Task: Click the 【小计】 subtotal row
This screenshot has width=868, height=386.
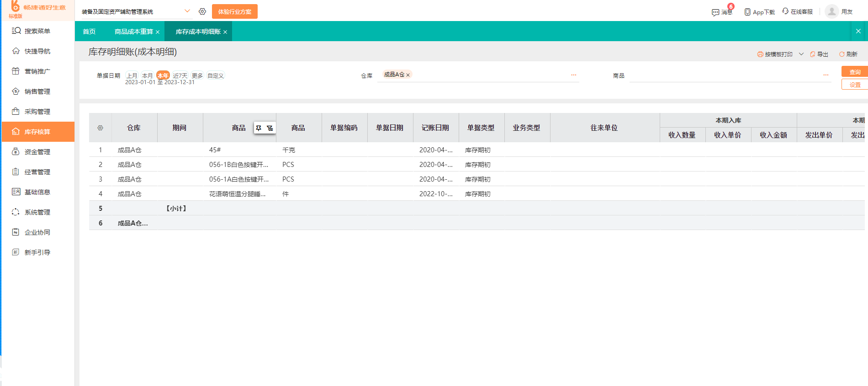Action: (476, 208)
